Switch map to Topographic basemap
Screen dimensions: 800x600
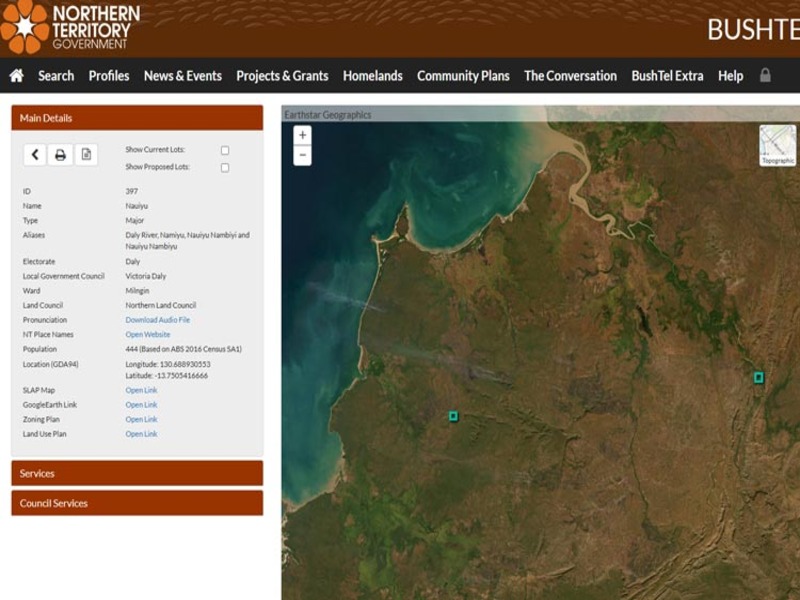(777, 144)
